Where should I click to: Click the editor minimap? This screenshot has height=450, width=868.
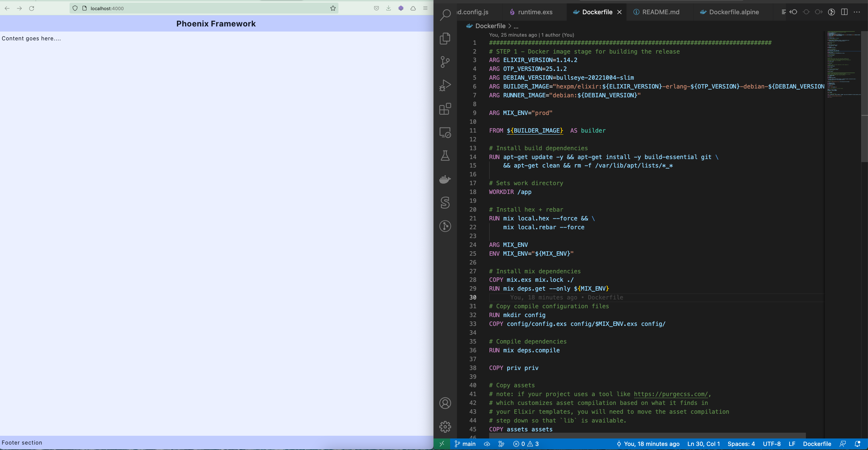coord(843,64)
